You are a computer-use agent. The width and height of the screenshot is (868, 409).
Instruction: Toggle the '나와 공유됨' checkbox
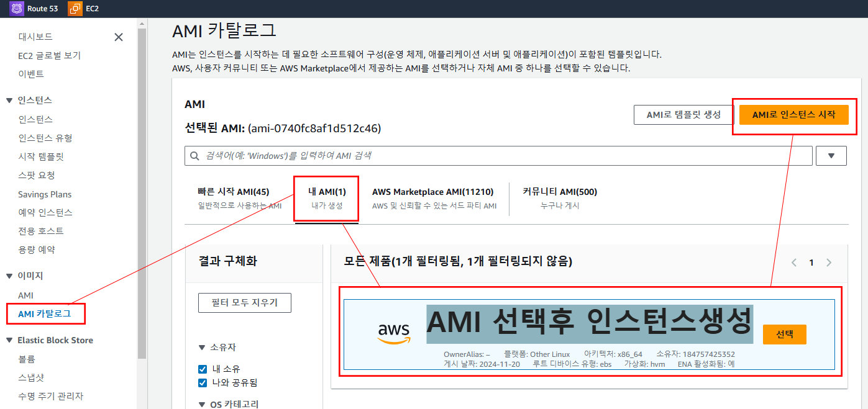click(203, 382)
